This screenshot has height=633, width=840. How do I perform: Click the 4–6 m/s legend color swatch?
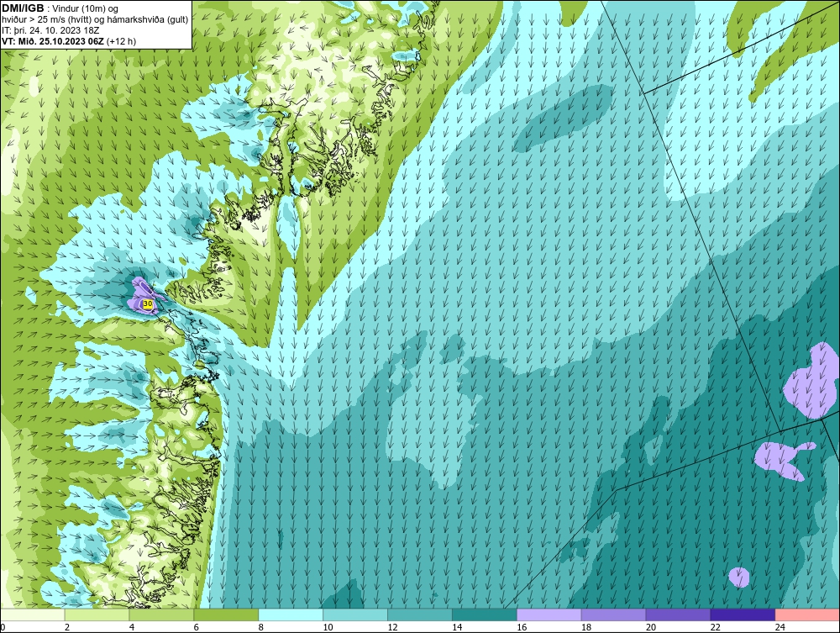tap(161, 615)
